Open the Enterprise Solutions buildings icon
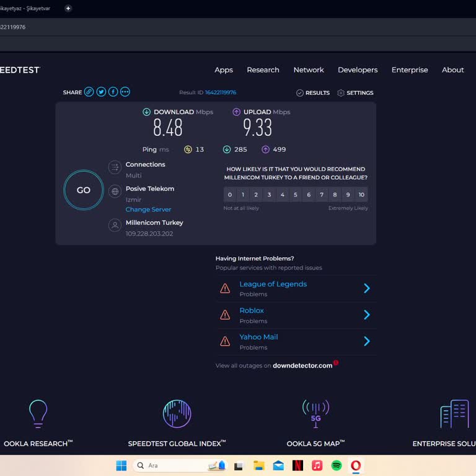 [x=454, y=413]
